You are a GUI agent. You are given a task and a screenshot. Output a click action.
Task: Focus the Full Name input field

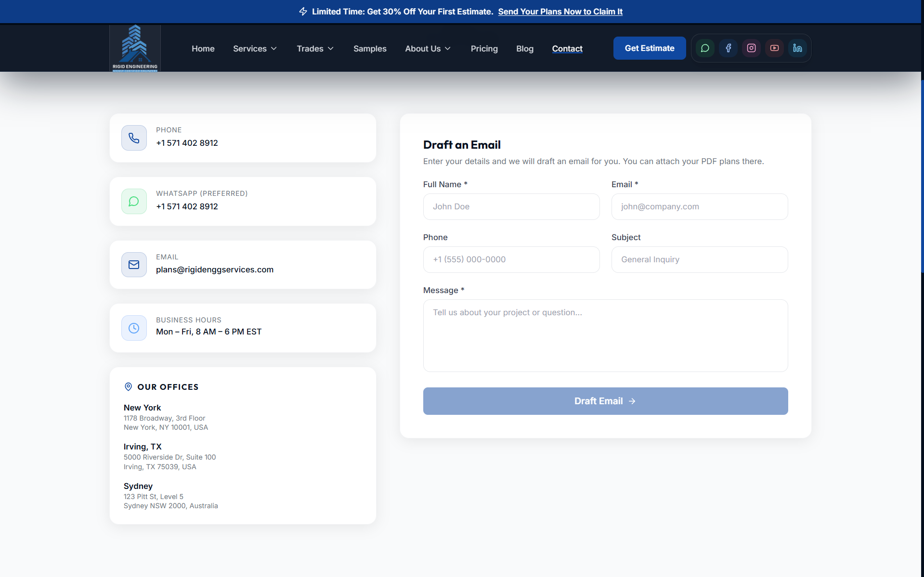pyautogui.click(x=511, y=206)
